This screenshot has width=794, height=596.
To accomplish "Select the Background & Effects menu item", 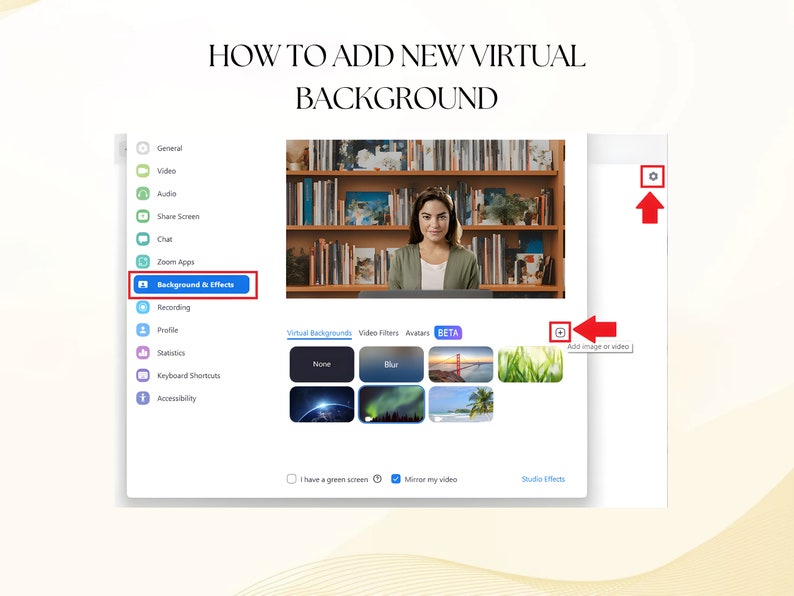I will (191, 285).
